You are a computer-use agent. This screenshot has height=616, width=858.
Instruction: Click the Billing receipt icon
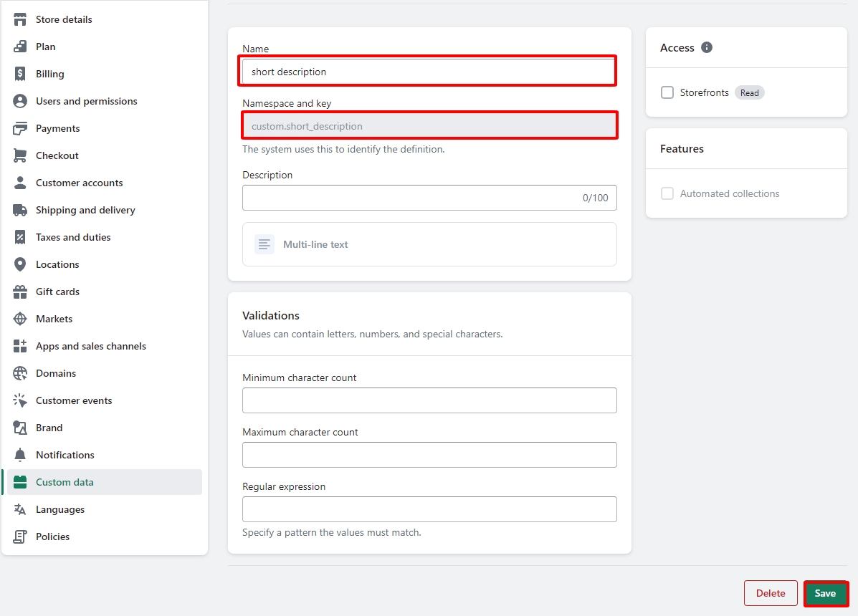(20, 74)
